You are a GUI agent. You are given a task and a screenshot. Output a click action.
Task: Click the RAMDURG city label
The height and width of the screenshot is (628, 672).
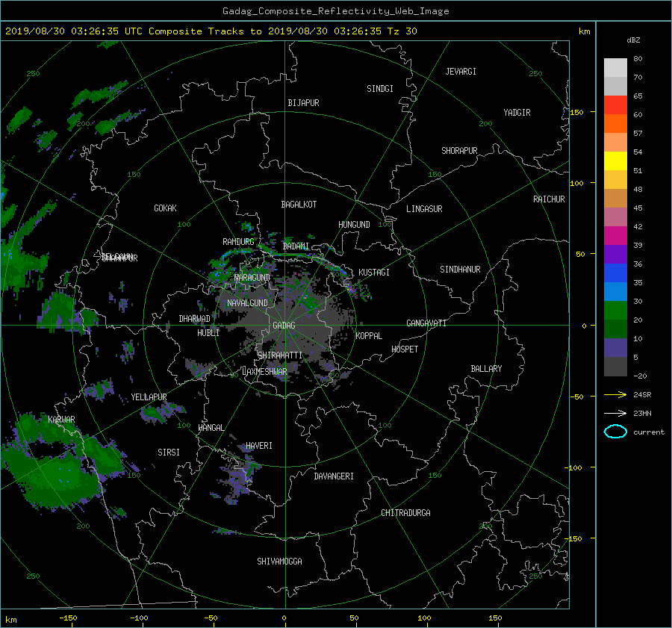click(x=238, y=242)
